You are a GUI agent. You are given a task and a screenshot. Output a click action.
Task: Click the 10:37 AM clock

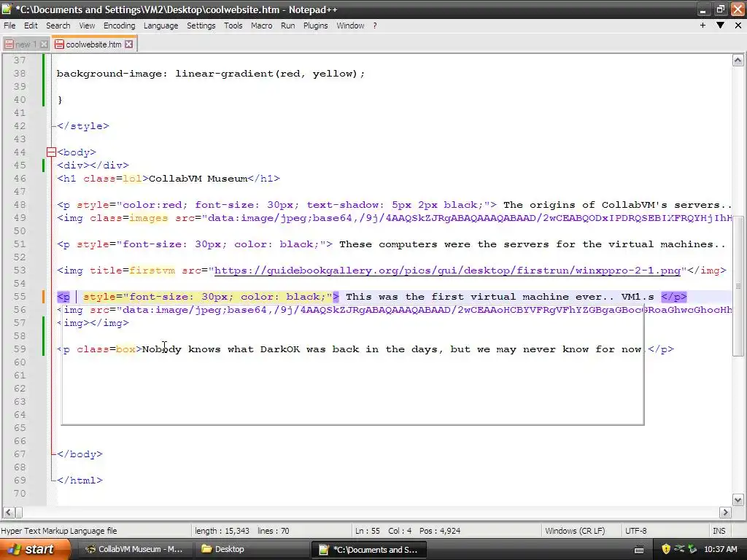click(720, 550)
